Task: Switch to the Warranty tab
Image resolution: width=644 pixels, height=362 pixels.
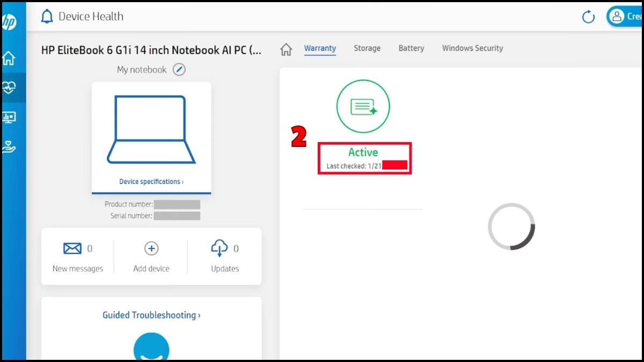Action: coord(320,48)
